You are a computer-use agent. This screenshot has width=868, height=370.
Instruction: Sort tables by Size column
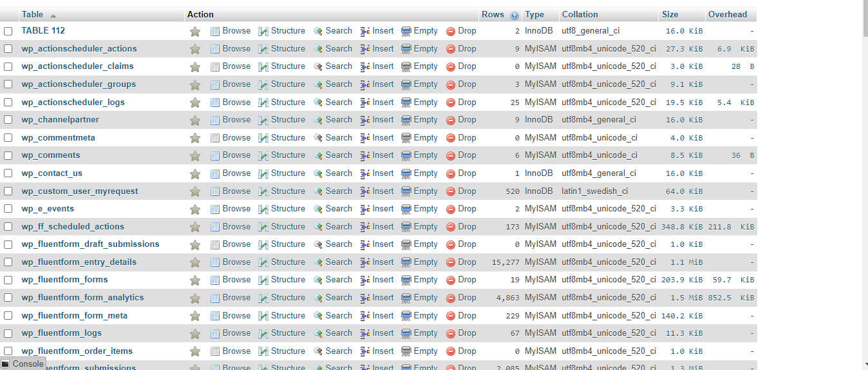click(x=670, y=15)
